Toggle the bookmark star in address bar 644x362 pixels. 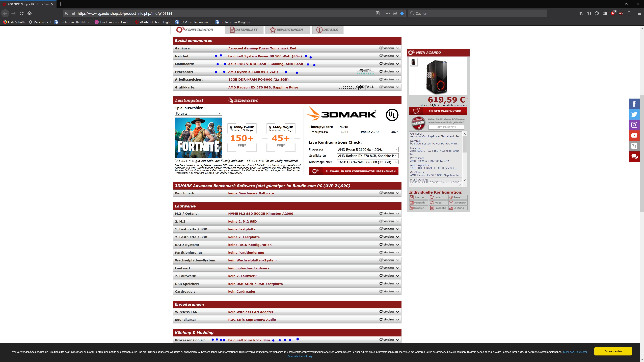(x=402, y=13)
